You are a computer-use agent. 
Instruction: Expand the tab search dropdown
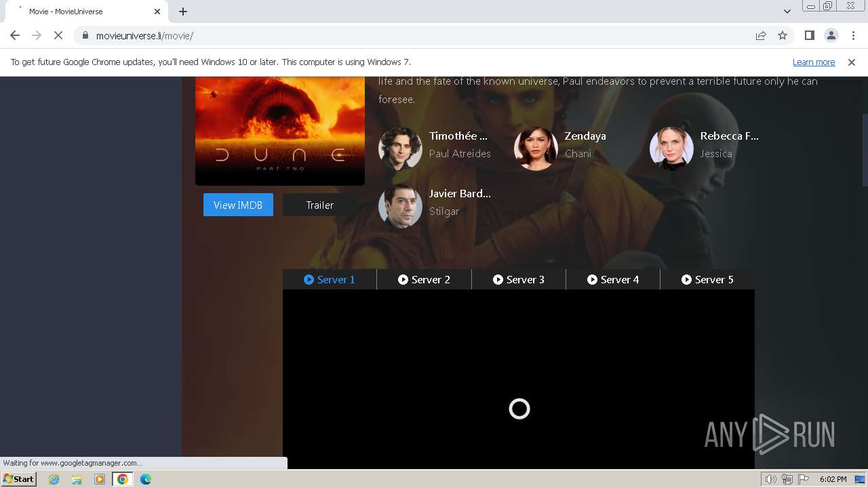point(787,12)
